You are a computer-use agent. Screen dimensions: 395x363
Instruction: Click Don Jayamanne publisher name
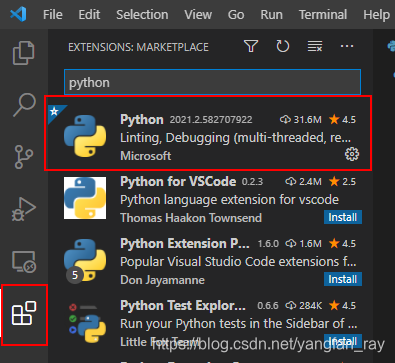pos(162,280)
